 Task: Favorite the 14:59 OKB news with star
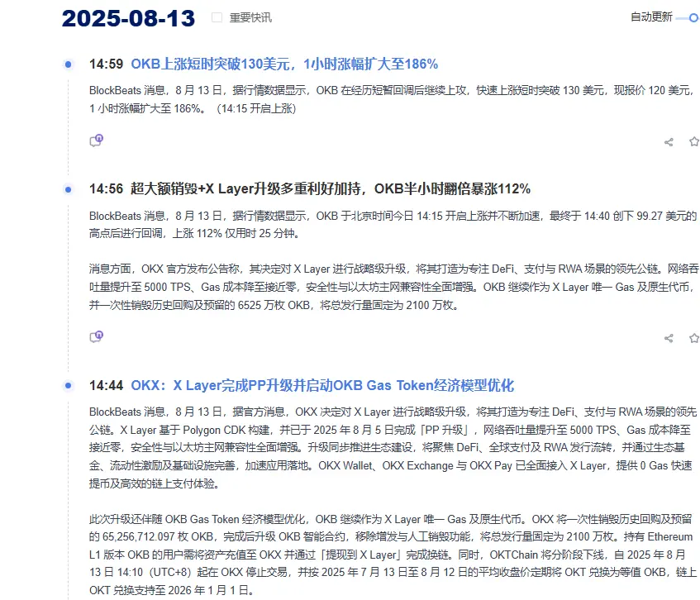tap(693, 142)
